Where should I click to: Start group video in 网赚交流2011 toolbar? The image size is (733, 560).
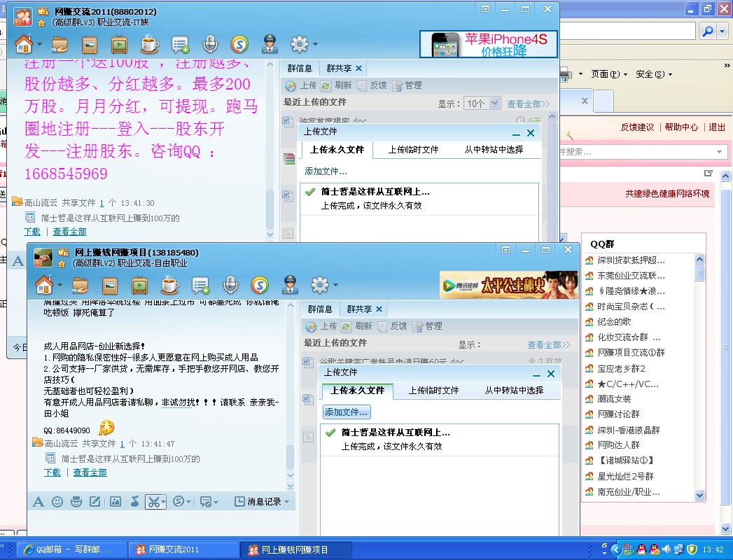(119, 45)
